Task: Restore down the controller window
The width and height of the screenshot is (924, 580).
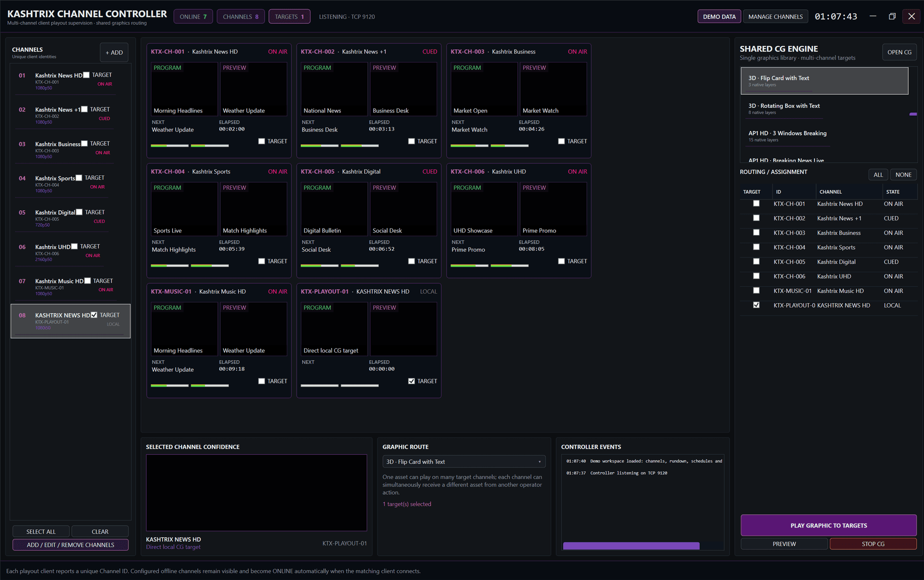Action: 892,16
